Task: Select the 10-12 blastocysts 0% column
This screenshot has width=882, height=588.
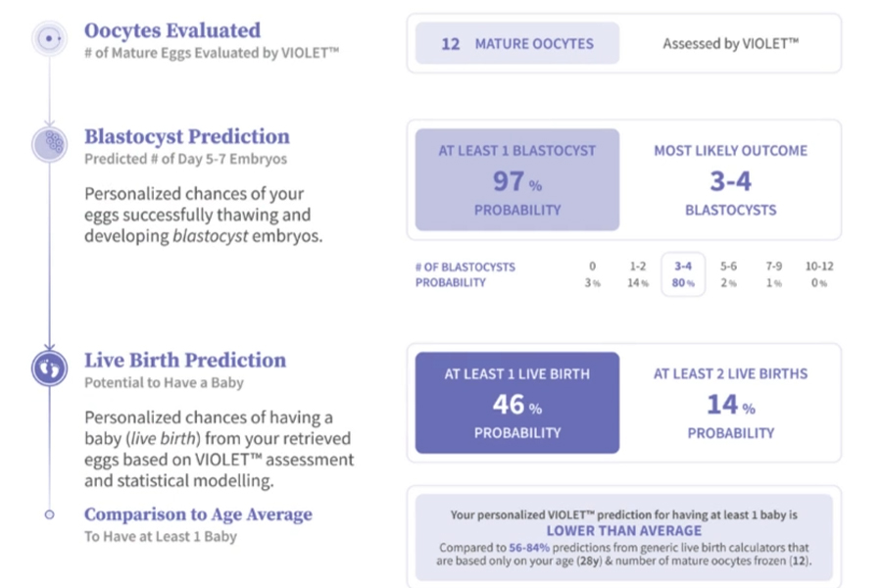Action: [819, 274]
